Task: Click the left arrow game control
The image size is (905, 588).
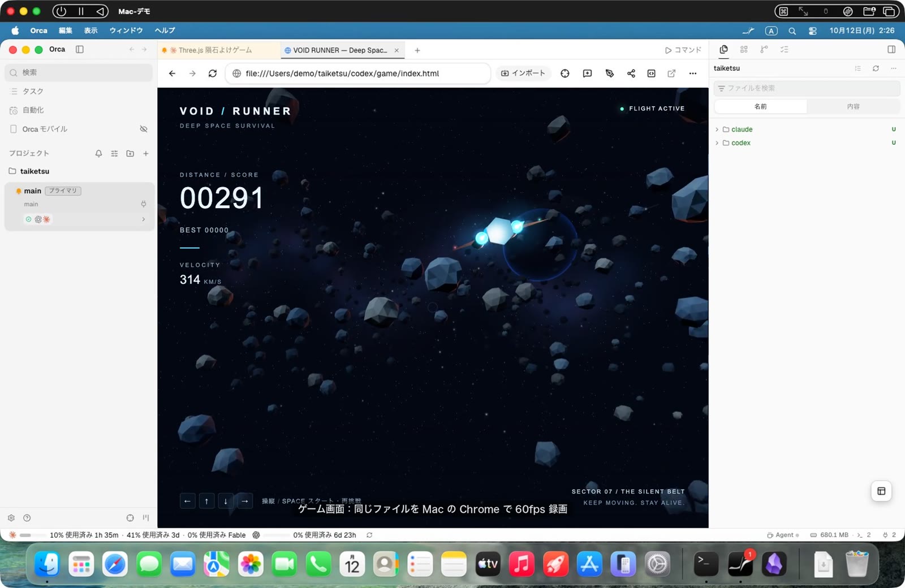Action: [188, 501]
